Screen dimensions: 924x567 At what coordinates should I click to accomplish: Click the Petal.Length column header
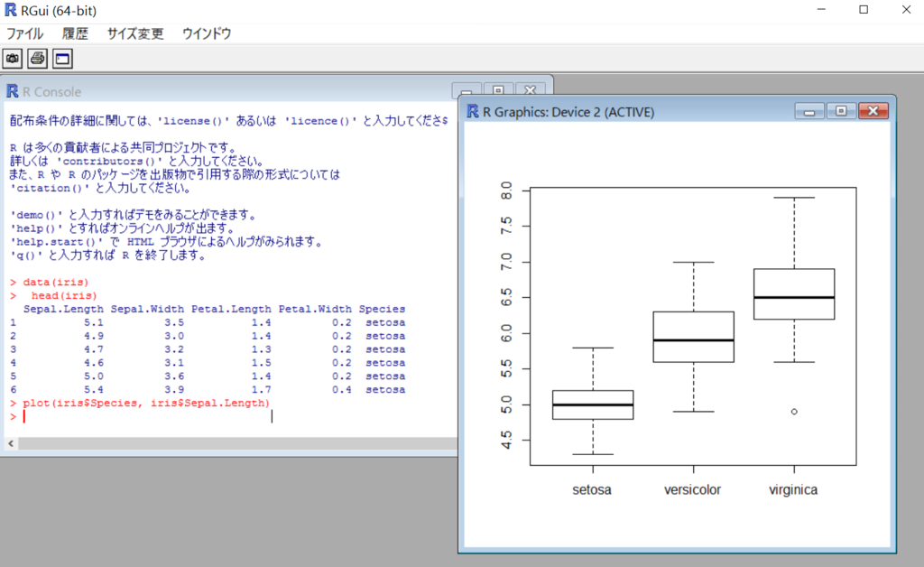[231, 309]
